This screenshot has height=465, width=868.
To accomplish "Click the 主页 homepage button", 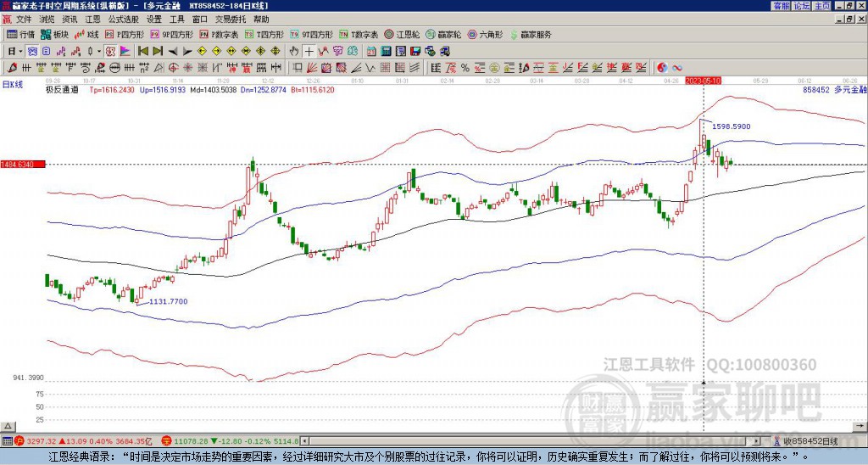I will [821, 6].
